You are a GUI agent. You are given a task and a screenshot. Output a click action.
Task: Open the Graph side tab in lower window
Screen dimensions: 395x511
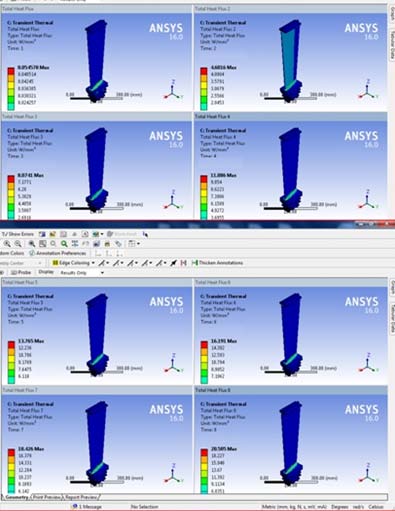(392, 287)
